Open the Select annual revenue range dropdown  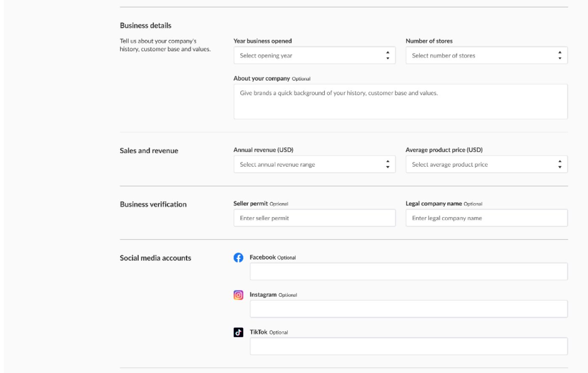click(309, 165)
